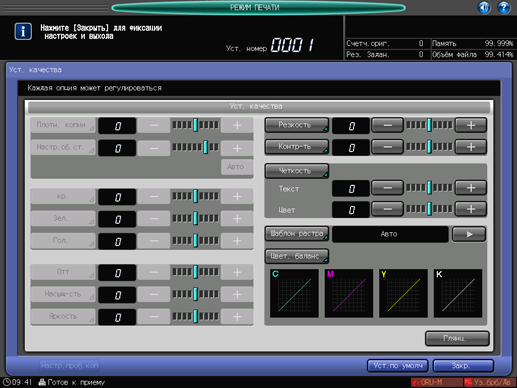Click the Резкость slider scale
The height and width of the screenshot is (388, 517).
(429, 125)
